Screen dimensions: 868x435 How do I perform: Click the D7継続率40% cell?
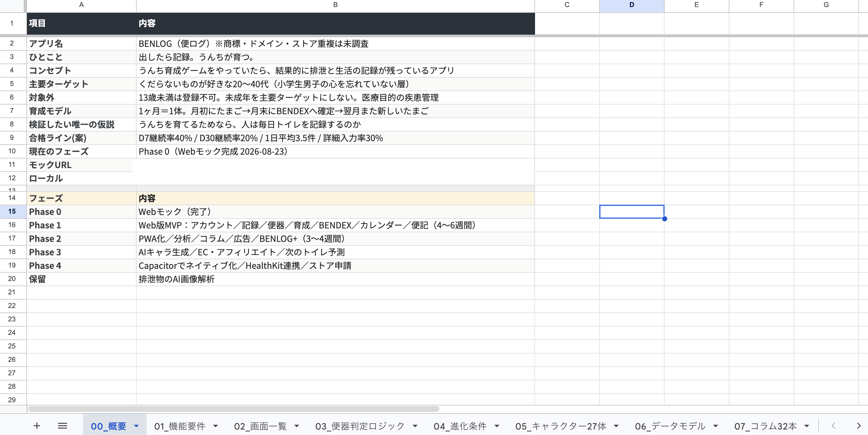click(335, 138)
